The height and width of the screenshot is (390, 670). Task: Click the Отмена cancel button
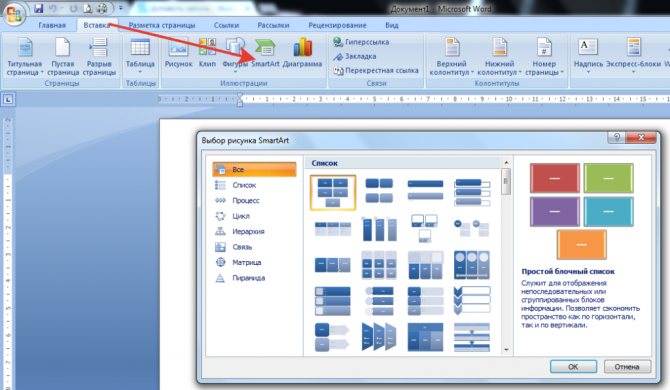627,367
